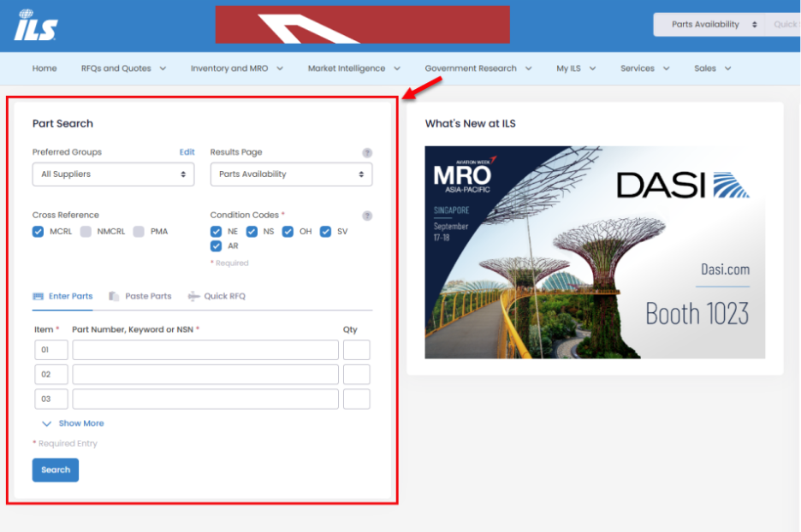This screenshot has width=801, height=532.
Task: Click the Paste Parts clipboard icon
Action: point(114,297)
